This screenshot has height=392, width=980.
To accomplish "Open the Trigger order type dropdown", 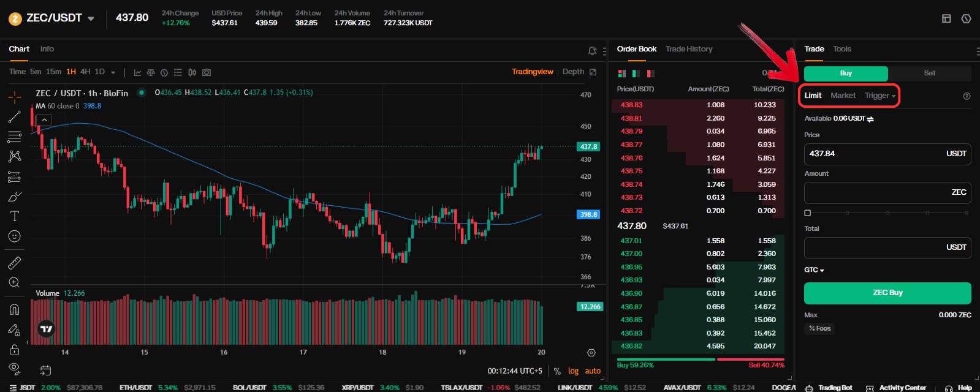I will tap(880, 96).
